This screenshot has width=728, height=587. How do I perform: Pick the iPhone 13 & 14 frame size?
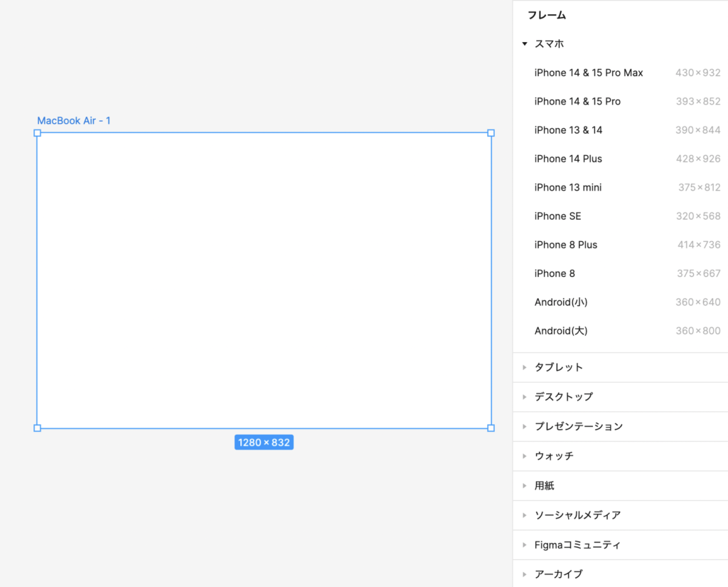point(568,130)
